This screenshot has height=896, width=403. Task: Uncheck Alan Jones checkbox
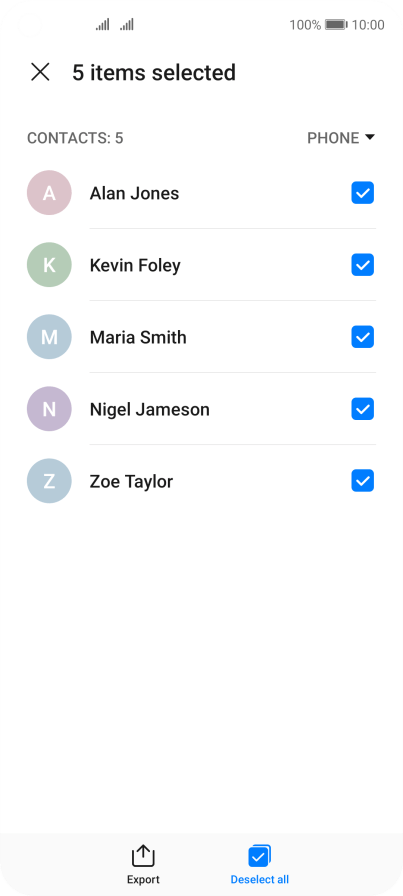(x=362, y=193)
